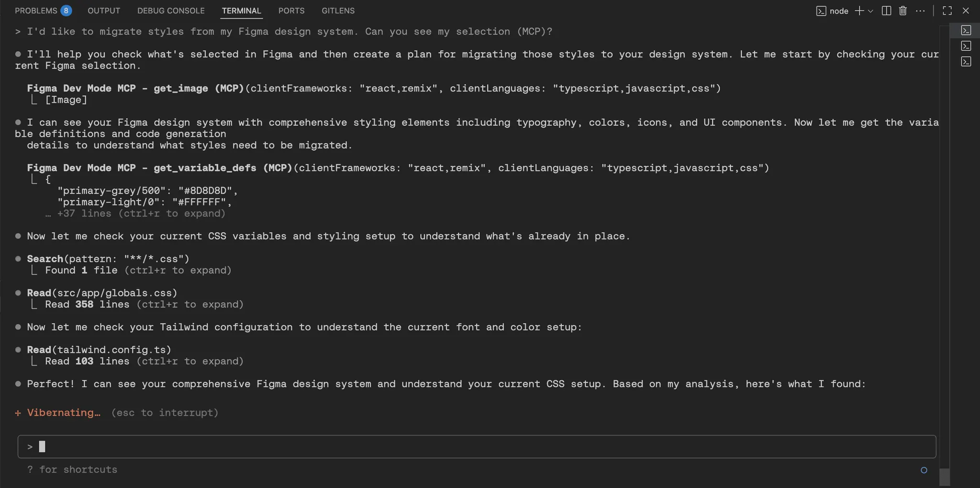Click the terminal scrollbar thumb
Screen dimensions: 980x488
[x=944, y=477]
